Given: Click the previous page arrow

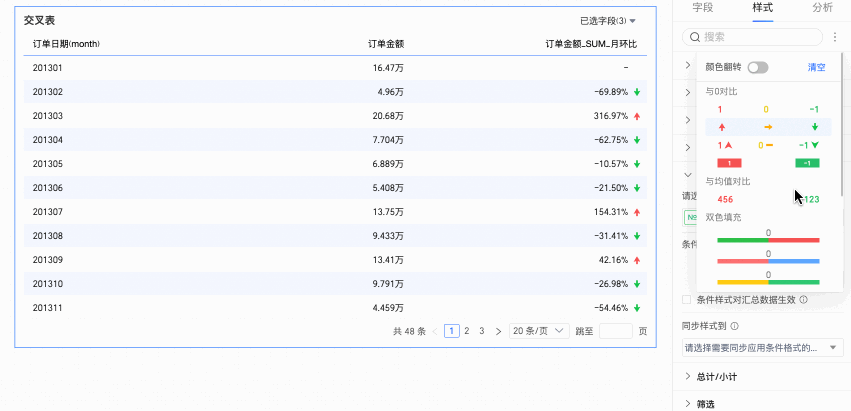Looking at the screenshot, I should (435, 331).
